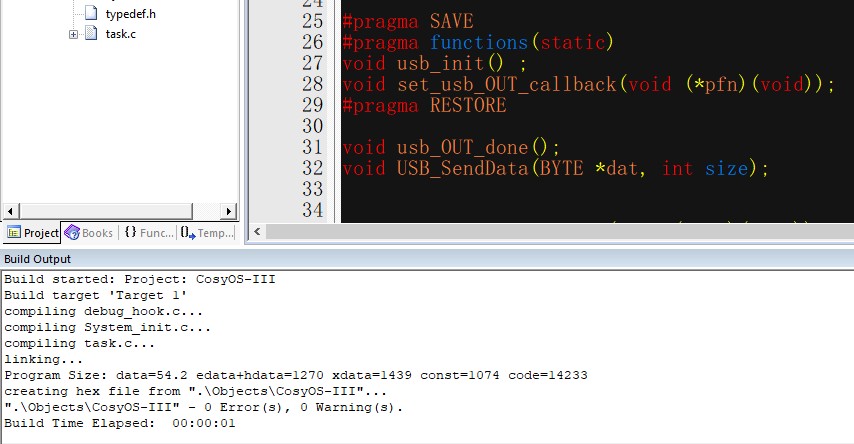This screenshot has height=444, width=854.
Task: Click the typedef.h file icon
Action: tap(92, 13)
